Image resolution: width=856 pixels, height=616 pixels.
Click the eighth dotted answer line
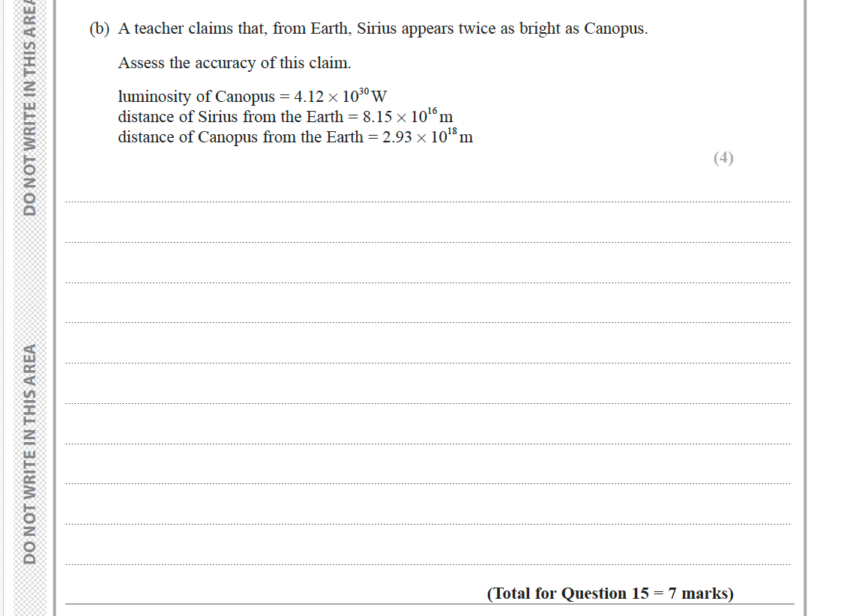pyautogui.click(x=427, y=484)
